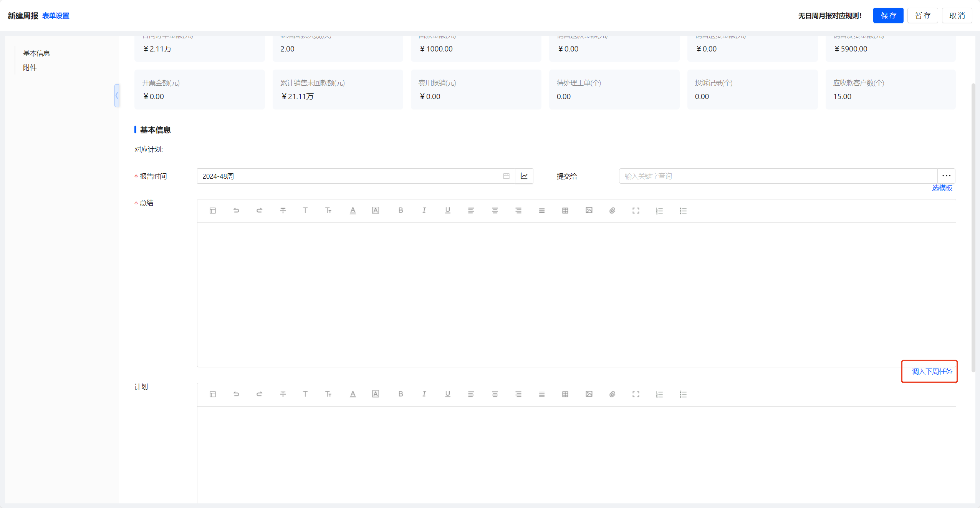Click the 提交给 keyword search input
The height and width of the screenshot is (508, 980).
coord(778,176)
